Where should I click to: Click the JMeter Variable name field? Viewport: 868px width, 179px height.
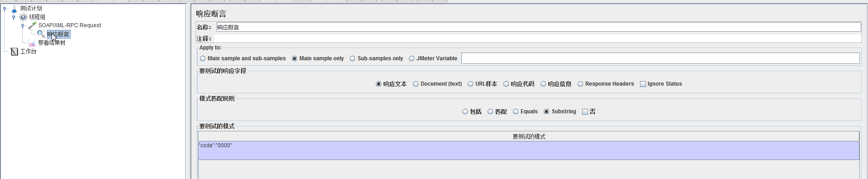660,58
